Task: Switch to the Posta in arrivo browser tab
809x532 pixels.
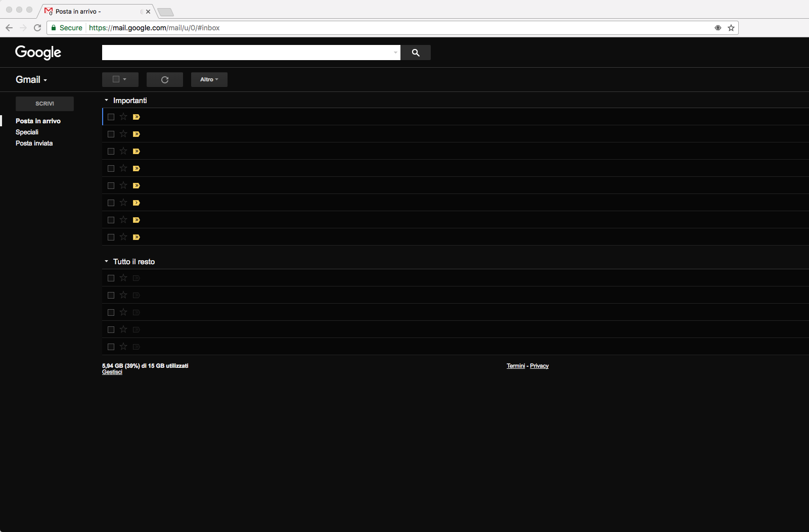Action: 96,12
